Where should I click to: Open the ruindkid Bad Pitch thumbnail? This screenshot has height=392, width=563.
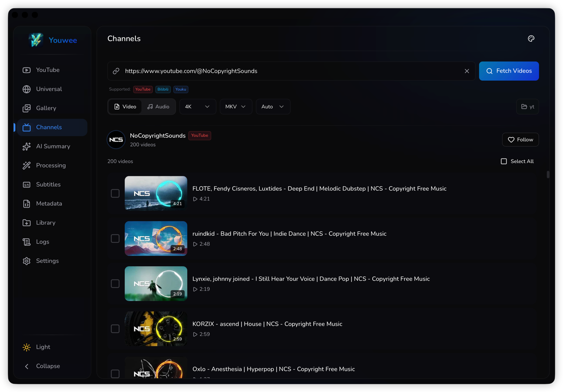(x=156, y=238)
